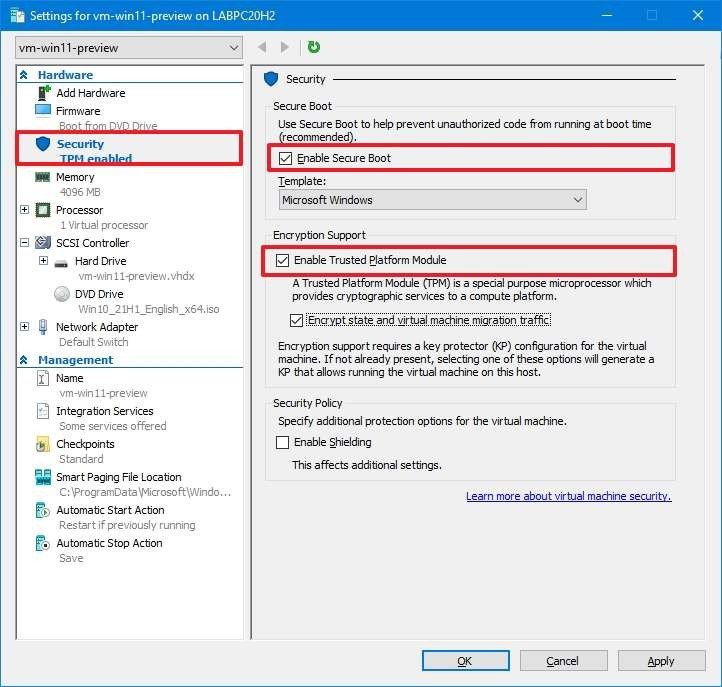Open Learn more about virtual machine security
The width and height of the screenshot is (722, 687).
569,496
